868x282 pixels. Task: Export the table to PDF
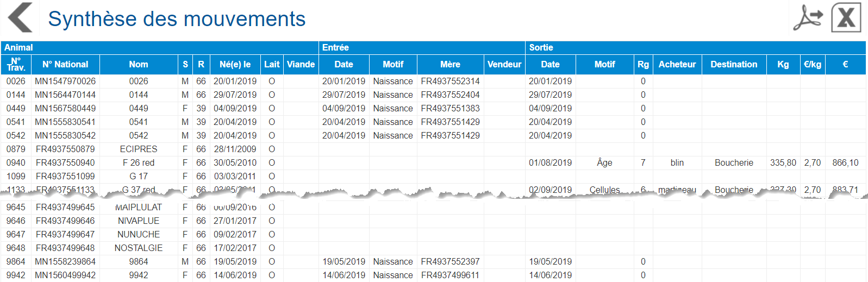808,17
